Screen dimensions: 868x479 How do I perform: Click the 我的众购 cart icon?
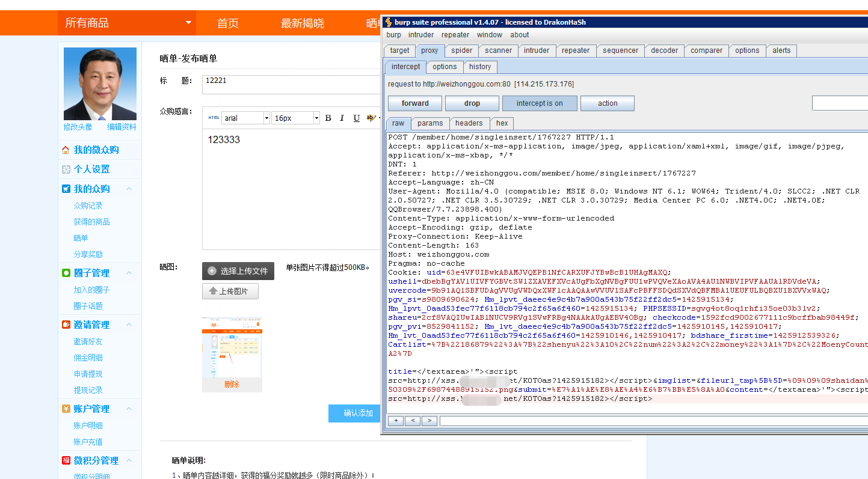[x=66, y=189]
